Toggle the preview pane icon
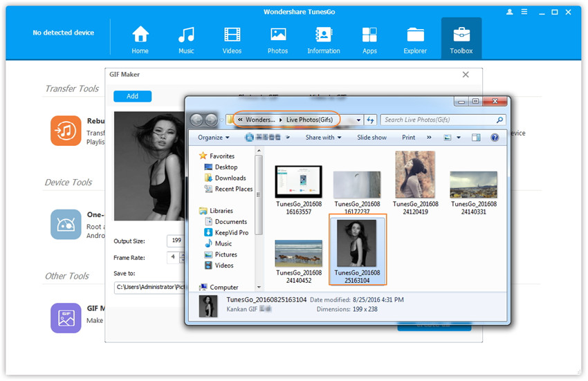The image size is (588, 381). tap(476, 138)
